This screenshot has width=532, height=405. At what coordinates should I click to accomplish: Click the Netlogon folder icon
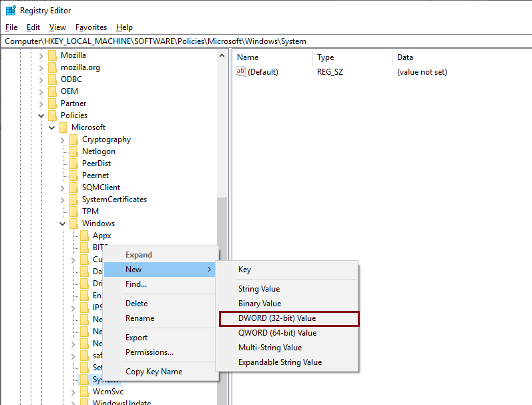coord(73,151)
